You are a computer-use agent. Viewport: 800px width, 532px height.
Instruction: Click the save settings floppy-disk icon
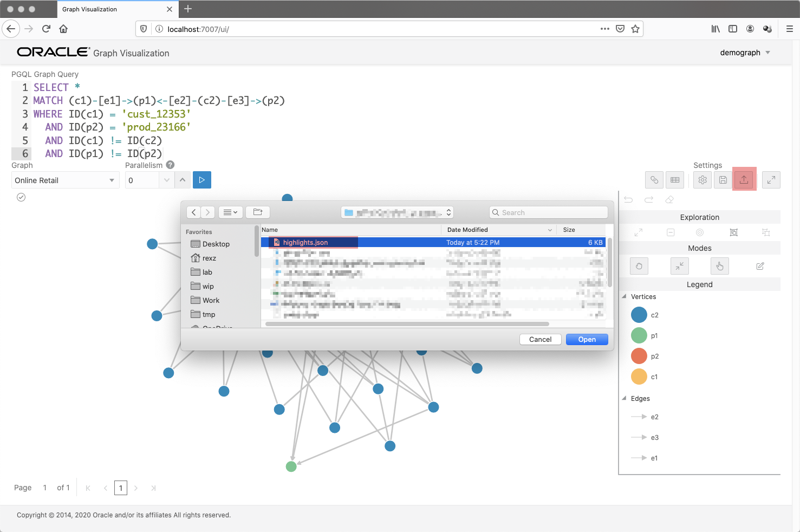pyautogui.click(x=723, y=180)
